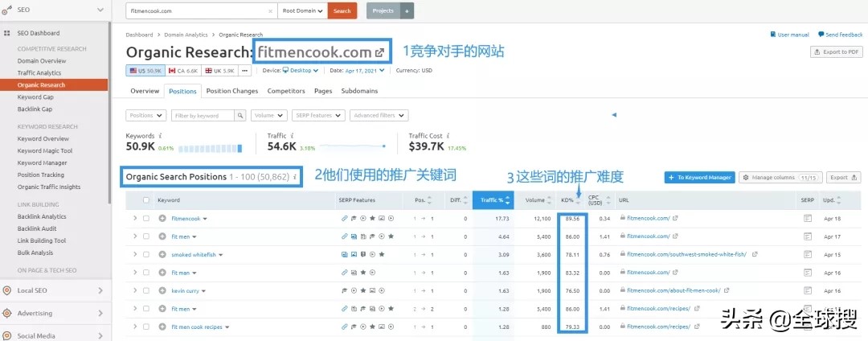
Task: Open the Domain Analytics breadcrumb link
Action: 186,35
